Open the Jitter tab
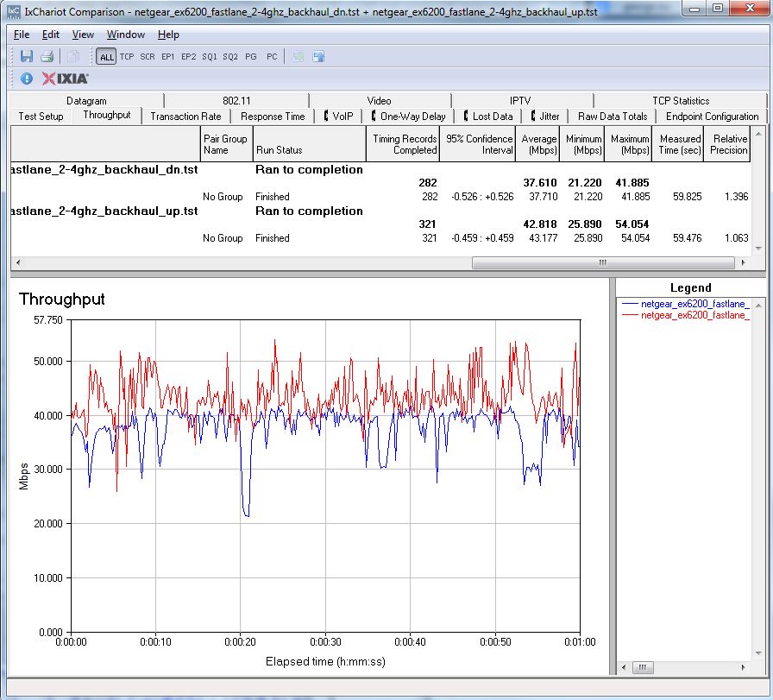 (x=544, y=117)
